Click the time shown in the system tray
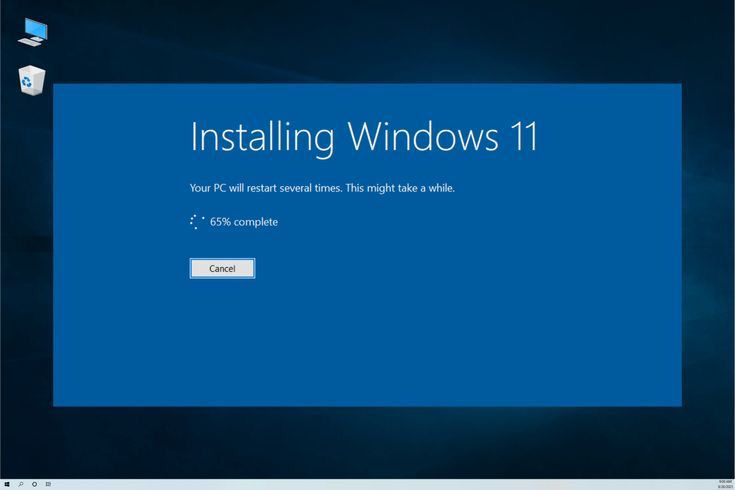This screenshot has height=490, width=735. 724,481
